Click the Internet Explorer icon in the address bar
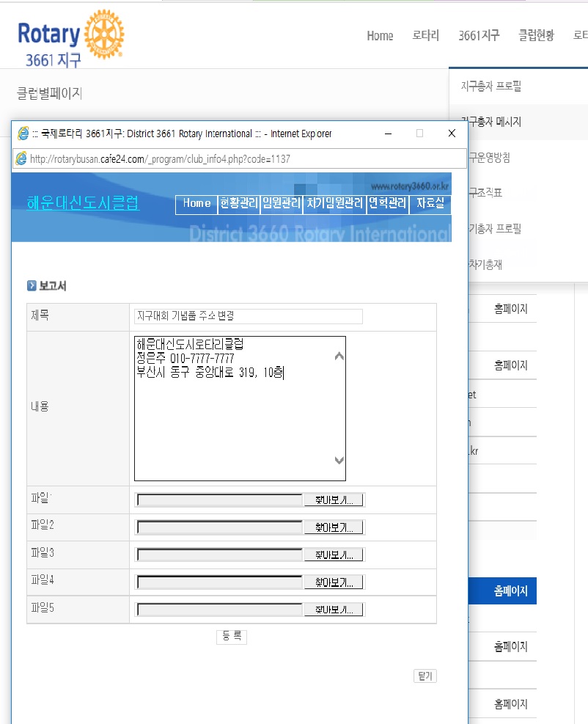This screenshot has width=588, height=724. point(21,159)
